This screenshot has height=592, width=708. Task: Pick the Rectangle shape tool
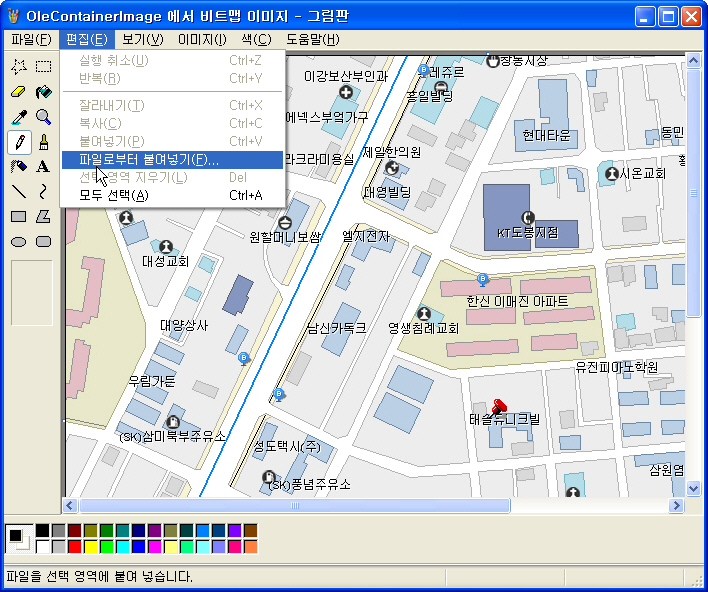[x=19, y=217]
